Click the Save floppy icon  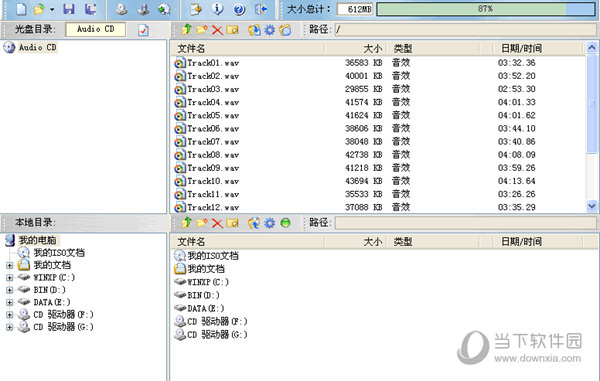pyautogui.click(x=69, y=9)
